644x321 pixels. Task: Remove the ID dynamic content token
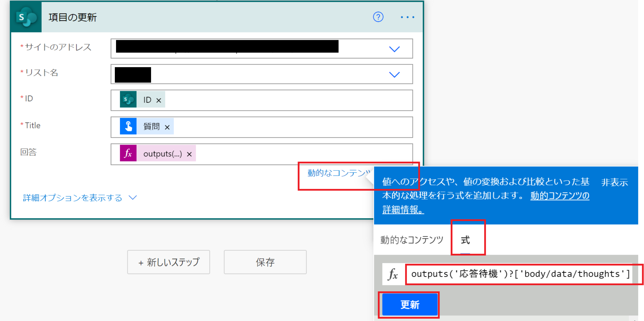pos(158,100)
